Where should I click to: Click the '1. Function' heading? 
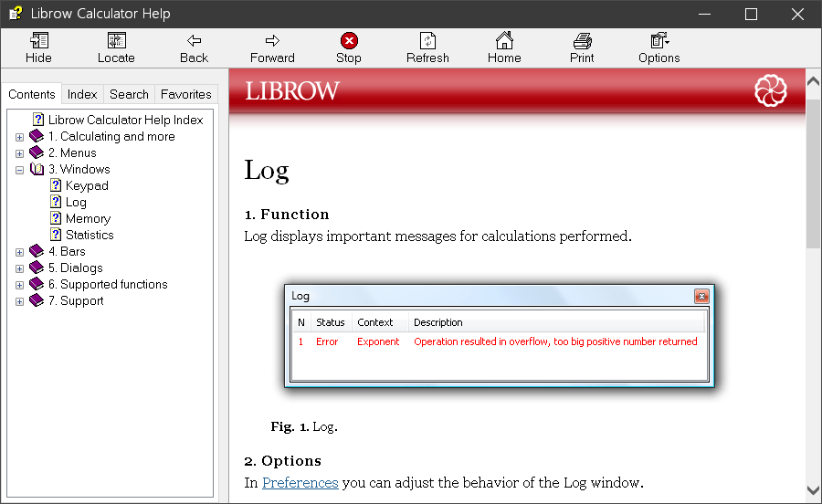[x=287, y=215]
